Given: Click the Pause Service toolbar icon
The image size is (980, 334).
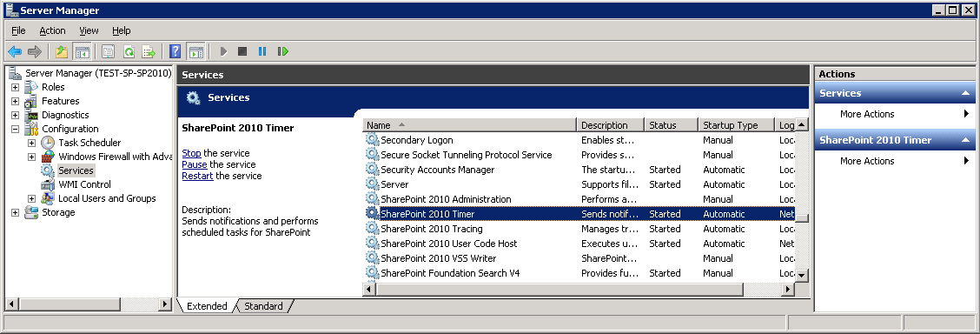Looking at the screenshot, I should pos(262,51).
